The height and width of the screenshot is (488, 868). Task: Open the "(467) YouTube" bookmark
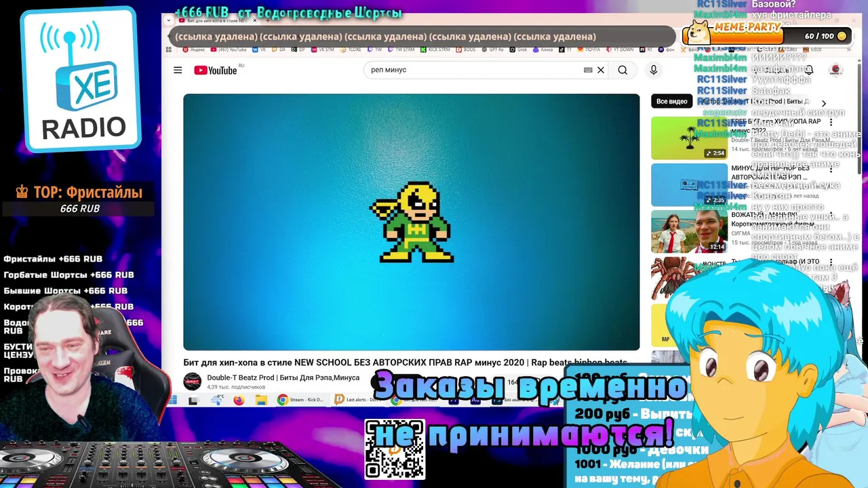coord(229,49)
